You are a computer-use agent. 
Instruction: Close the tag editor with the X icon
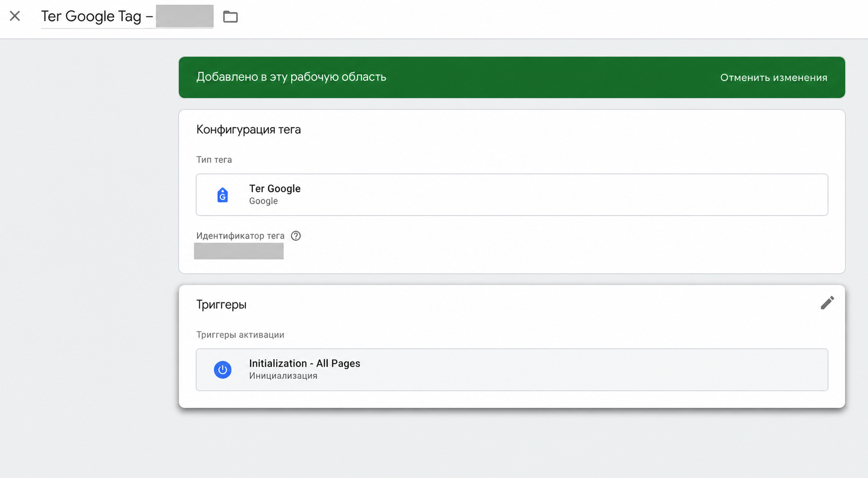15,16
